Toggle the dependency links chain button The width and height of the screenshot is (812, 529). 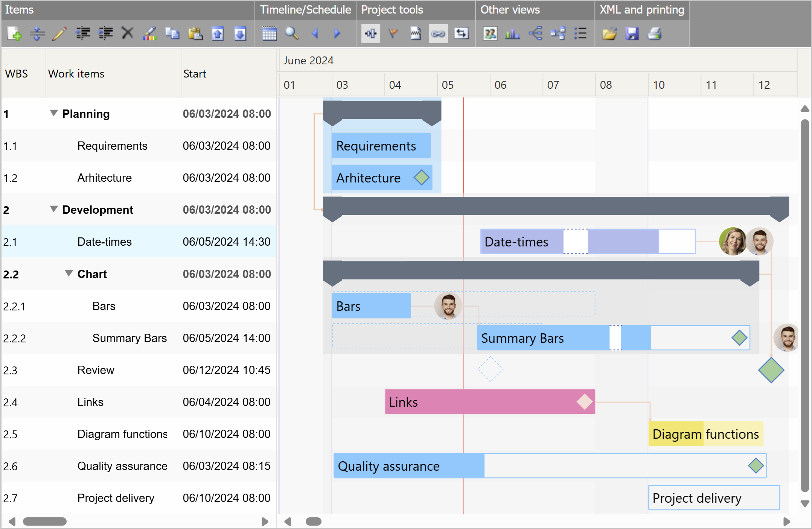[438, 34]
